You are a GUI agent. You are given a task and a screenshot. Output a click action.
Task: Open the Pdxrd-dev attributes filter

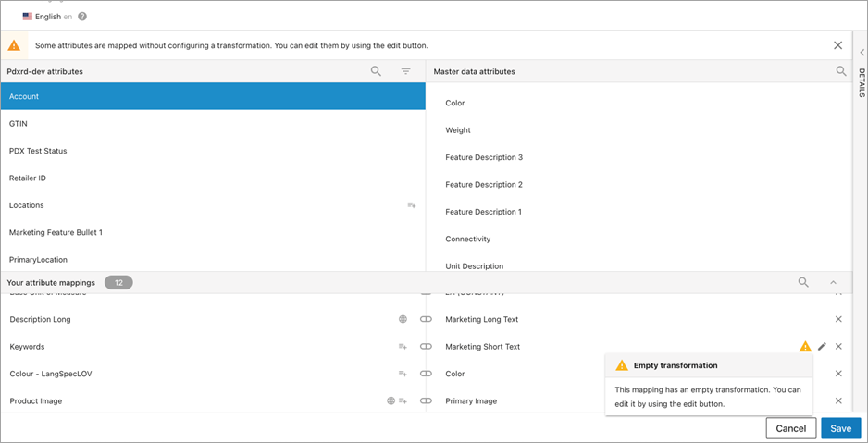405,71
